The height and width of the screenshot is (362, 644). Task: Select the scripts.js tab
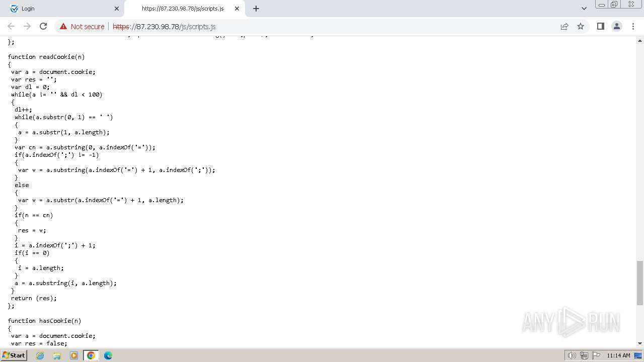pyautogui.click(x=184, y=9)
